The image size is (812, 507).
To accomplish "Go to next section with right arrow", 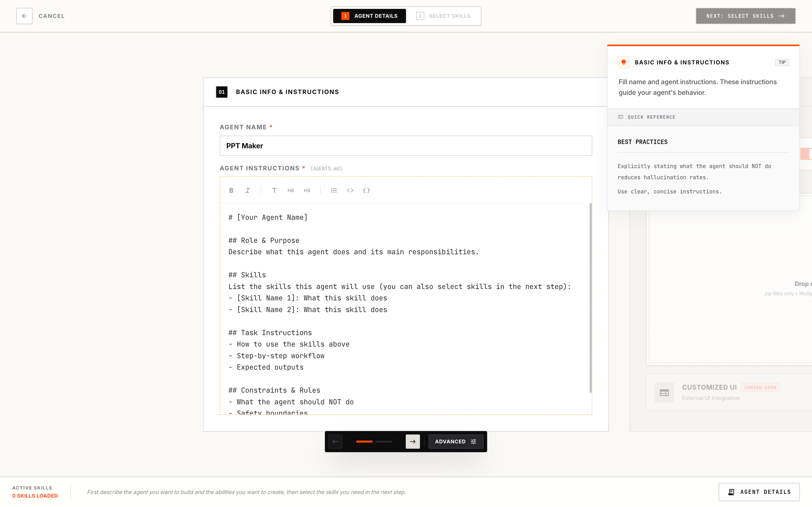I will [412, 442].
